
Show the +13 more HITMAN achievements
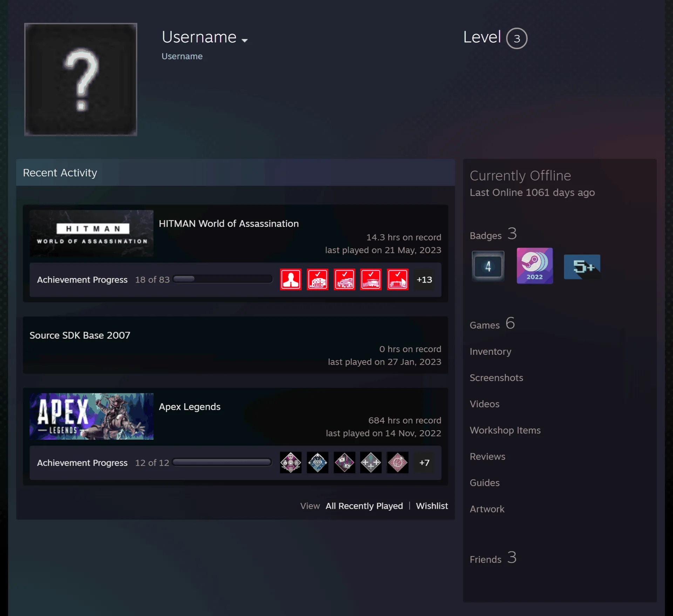[424, 279]
